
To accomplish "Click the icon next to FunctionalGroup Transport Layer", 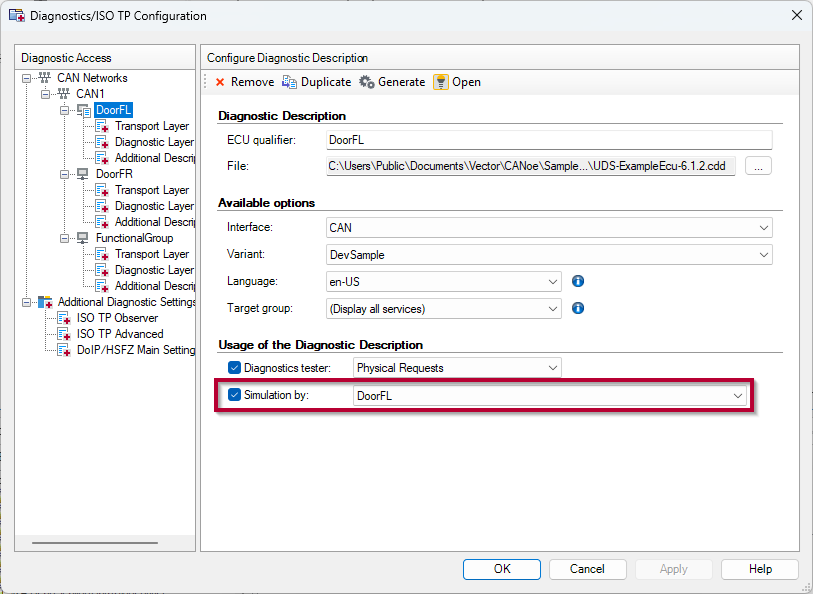I will [x=102, y=254].
